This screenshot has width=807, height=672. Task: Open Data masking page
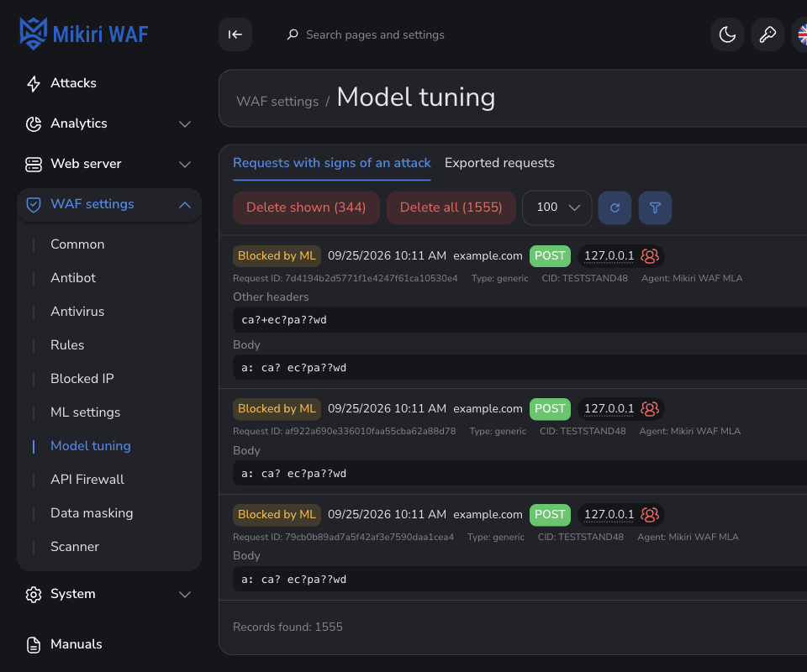pos(92,513)
